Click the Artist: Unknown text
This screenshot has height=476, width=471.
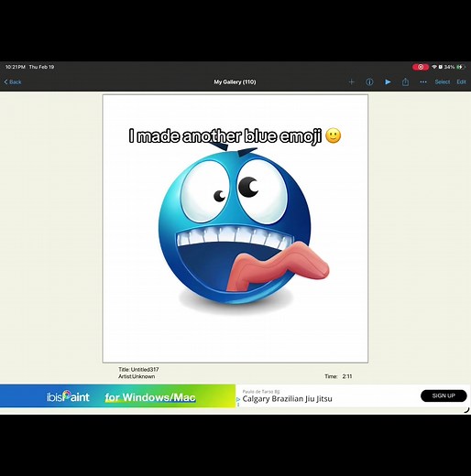point(137,376)
